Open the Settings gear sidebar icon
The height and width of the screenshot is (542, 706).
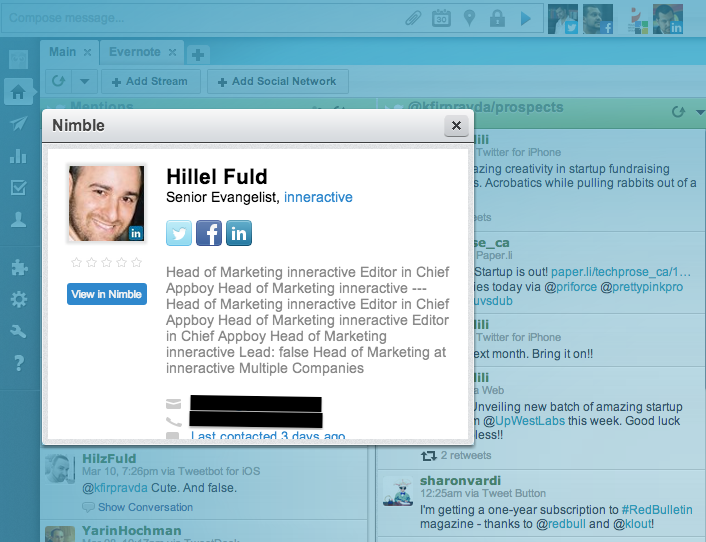pos(19,299)
